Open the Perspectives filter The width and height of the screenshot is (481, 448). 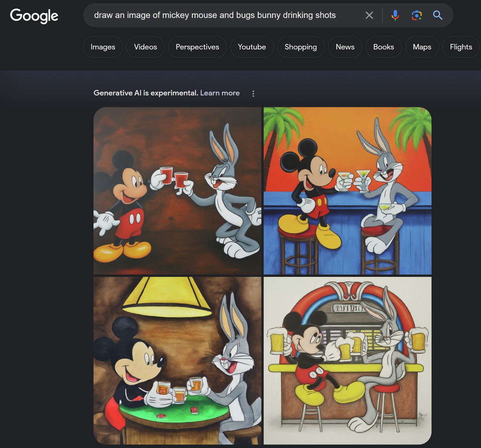coord(197,47)
